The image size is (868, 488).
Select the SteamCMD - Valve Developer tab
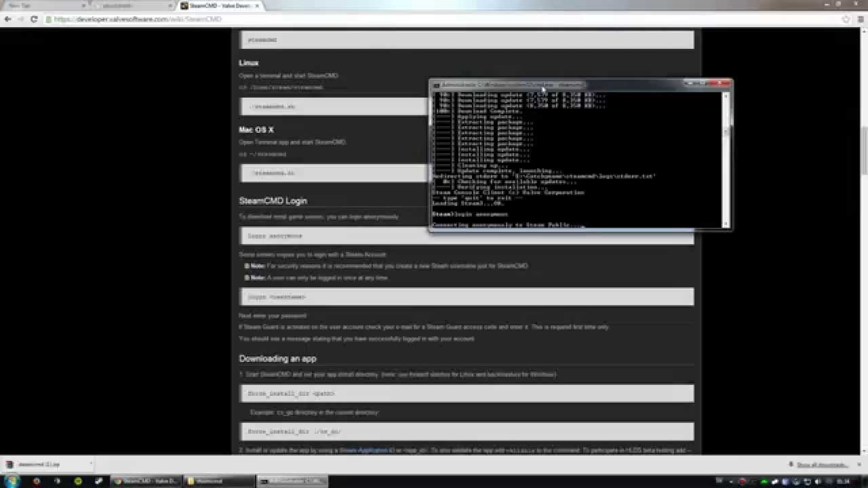218,5
